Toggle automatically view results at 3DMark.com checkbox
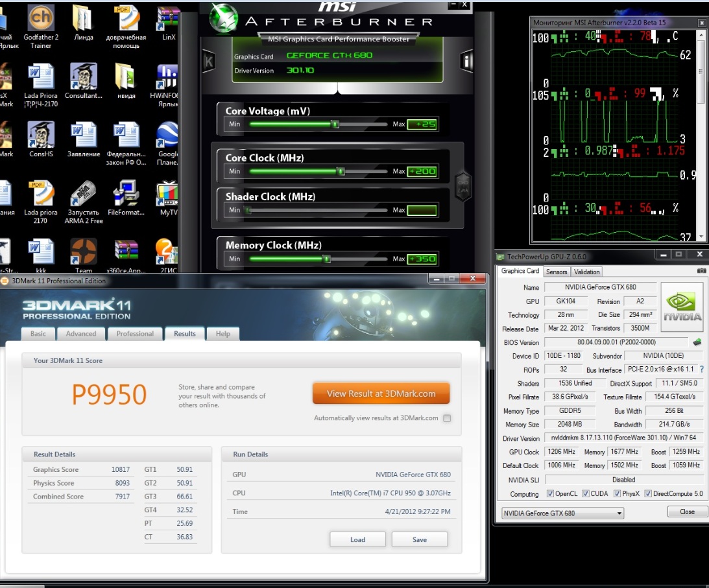 coord(447,418)
